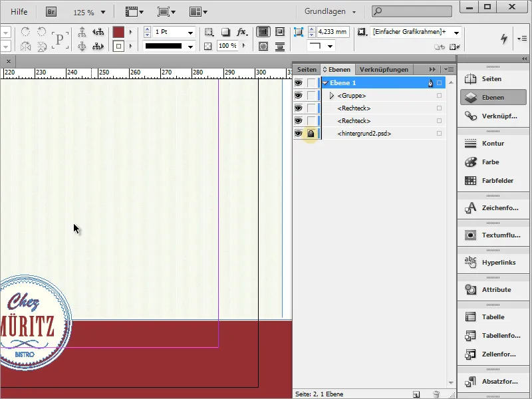532x399 pixels.
Task: Click the create new layer icon
Action: click(416, 394)
